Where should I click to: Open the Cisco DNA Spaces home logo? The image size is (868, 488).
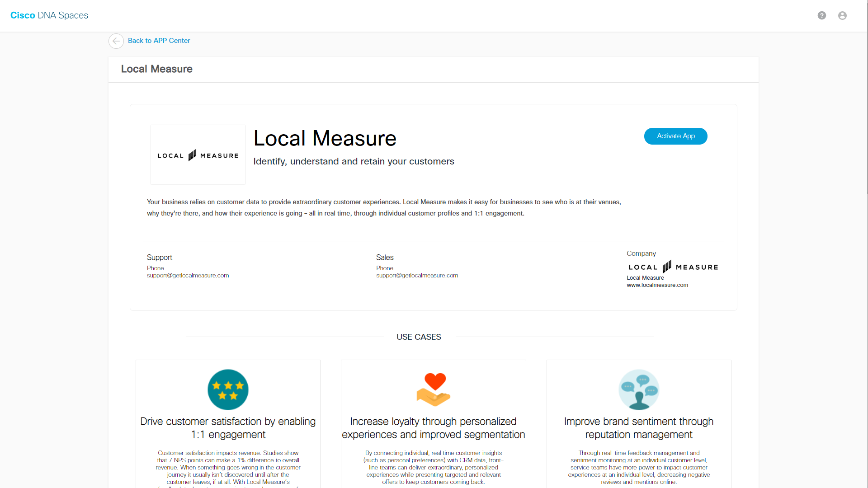pyautogui.click(x=49, y=15)
